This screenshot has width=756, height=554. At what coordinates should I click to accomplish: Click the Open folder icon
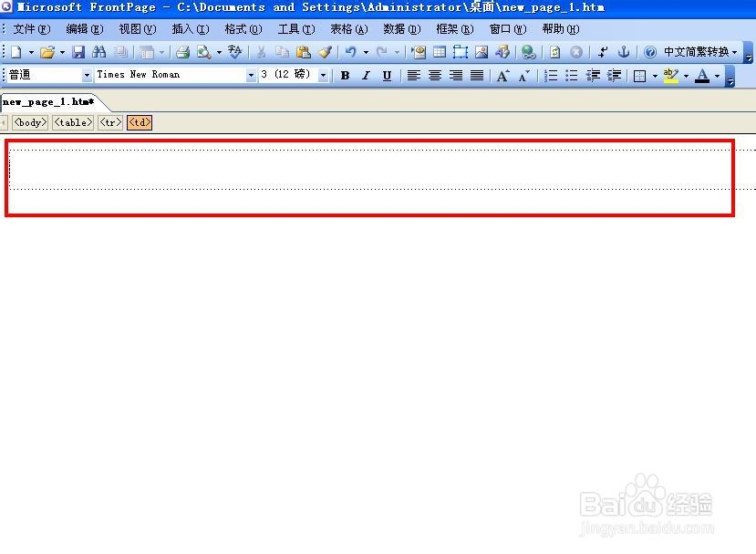point(47,52)
